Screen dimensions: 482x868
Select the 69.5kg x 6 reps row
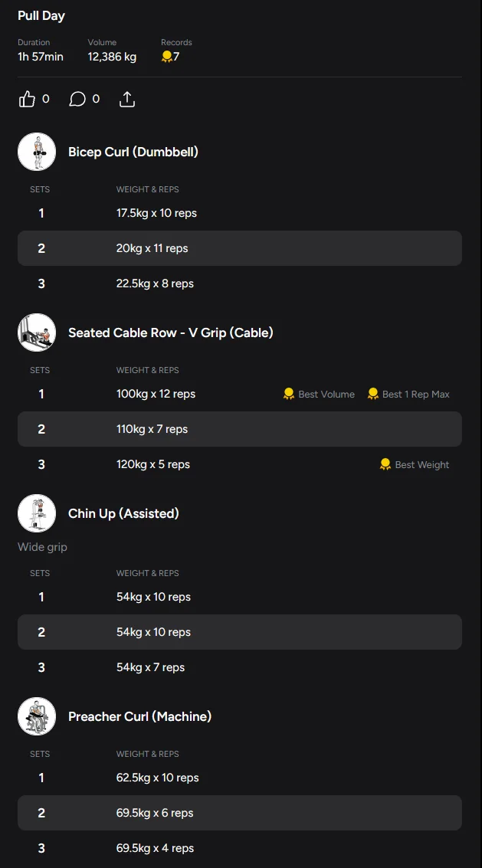239,813
